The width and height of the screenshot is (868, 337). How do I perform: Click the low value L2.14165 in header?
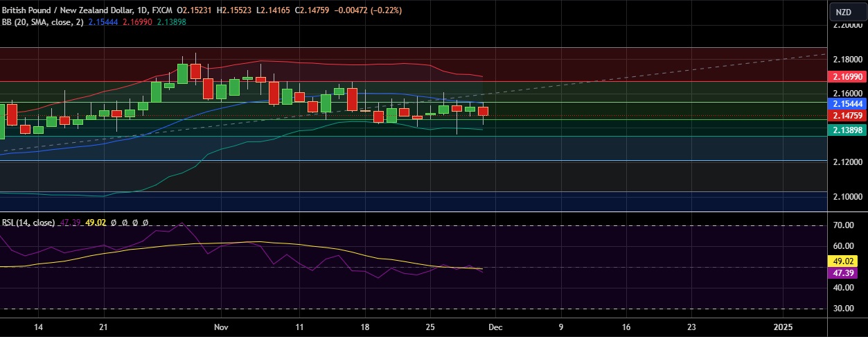274,11
